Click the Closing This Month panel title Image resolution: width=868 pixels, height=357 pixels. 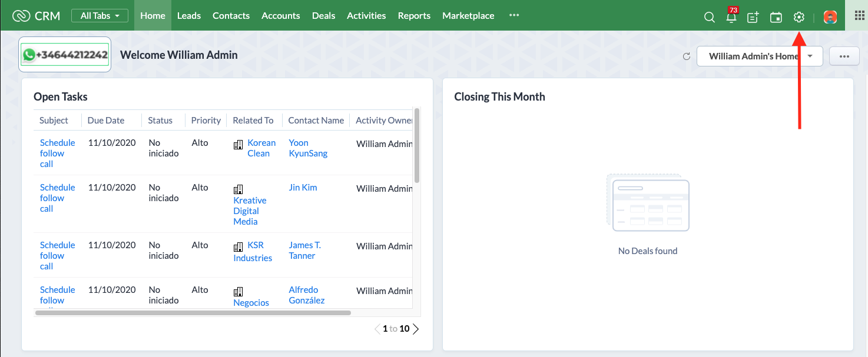point(500,97)
